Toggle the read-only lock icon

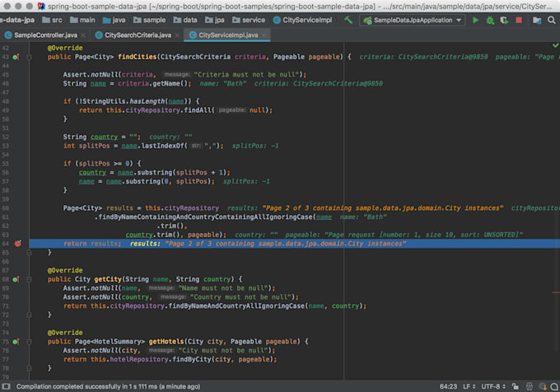pyautogui.click(x=516, y=386)
